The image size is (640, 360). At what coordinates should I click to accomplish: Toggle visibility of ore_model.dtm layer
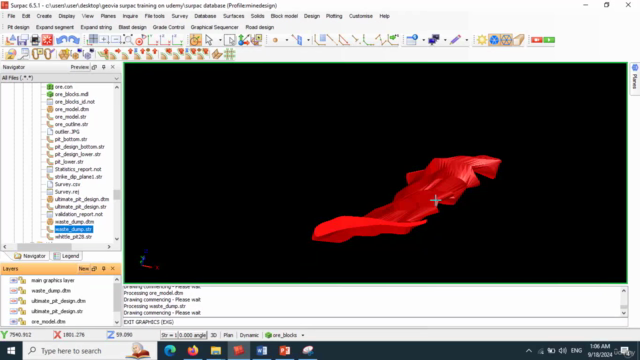(14, 322)
